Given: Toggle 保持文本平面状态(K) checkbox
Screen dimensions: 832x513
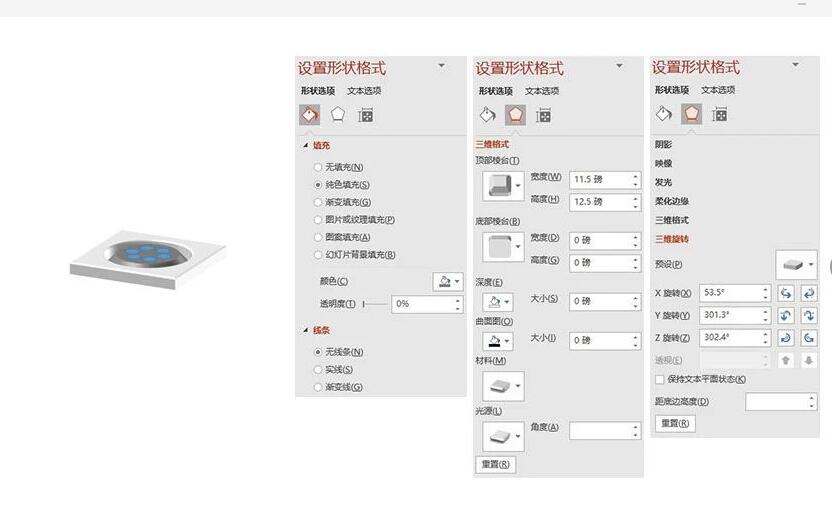Looking at the screenshot, I should (660, 379).
